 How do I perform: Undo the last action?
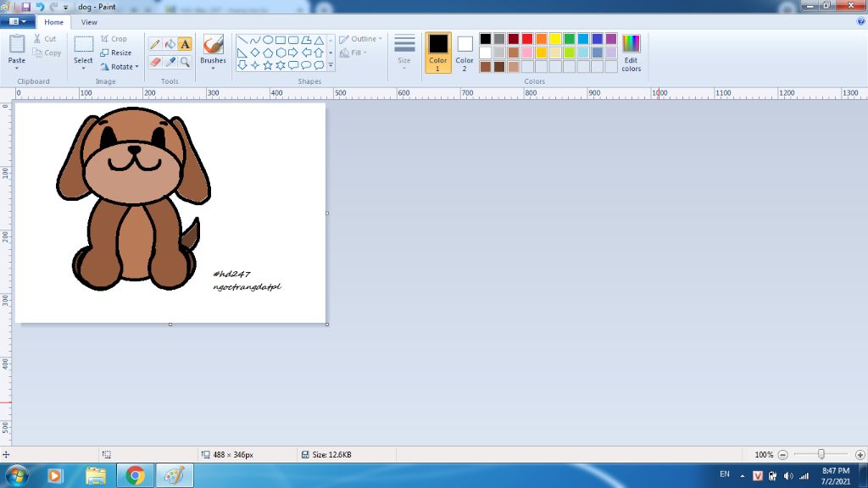40,7
